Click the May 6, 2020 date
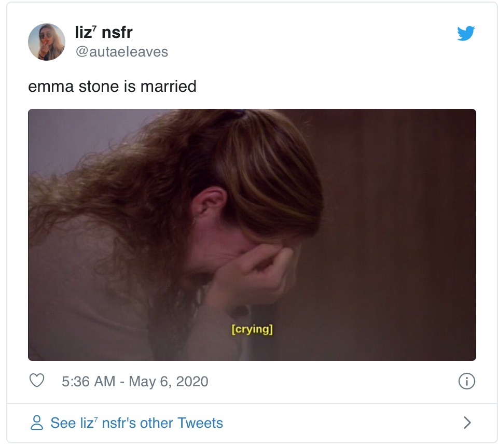 168,381
